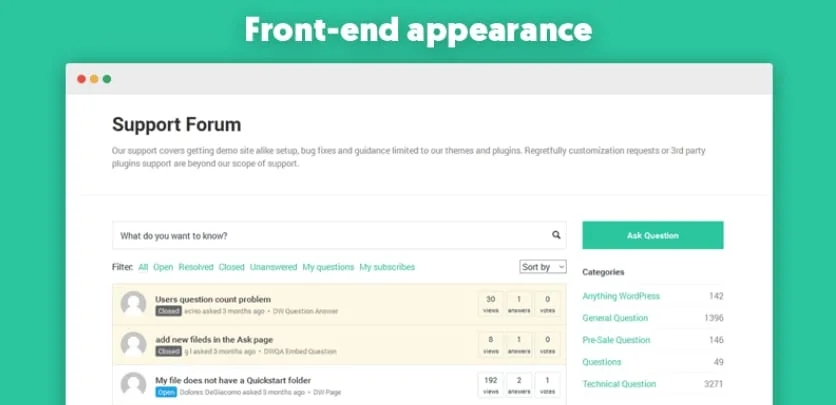The image size is (836, 405).
Task: Click the search magnifier icon
Action: [556, 235]
